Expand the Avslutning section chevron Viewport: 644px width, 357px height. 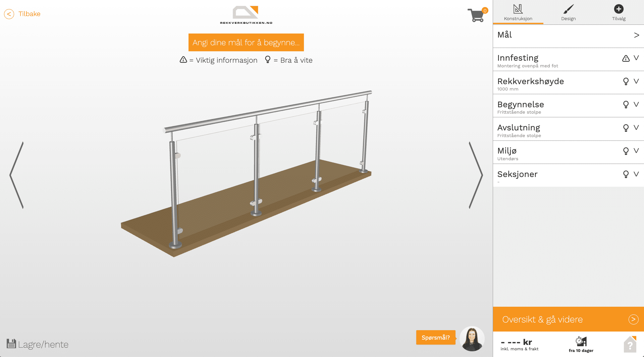coord(636,128)
